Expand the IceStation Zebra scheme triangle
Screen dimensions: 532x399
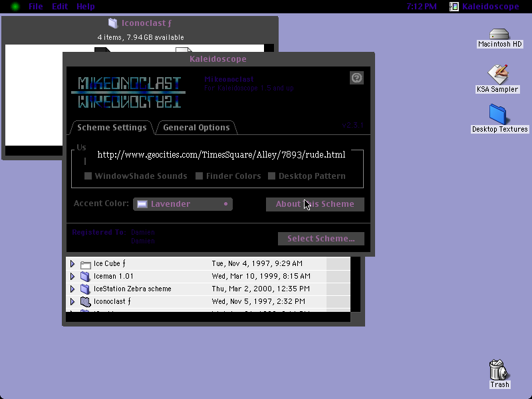(72, 289)
